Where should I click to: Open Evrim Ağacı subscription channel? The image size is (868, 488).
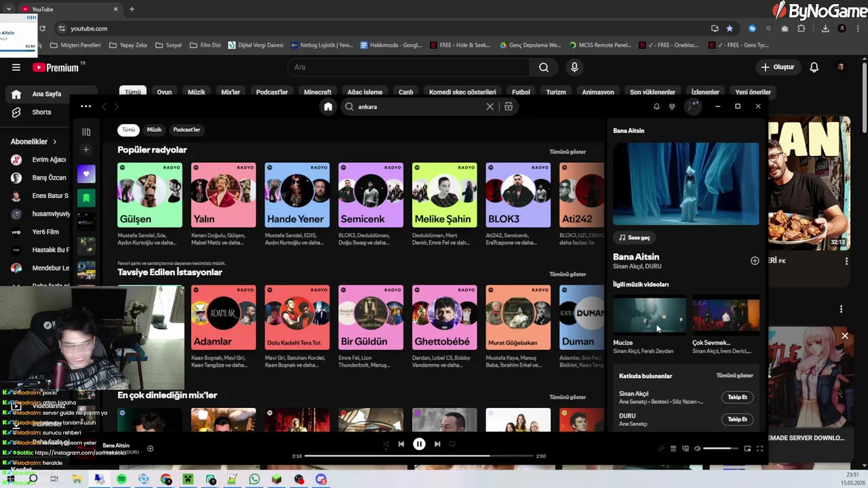point(41,159)
